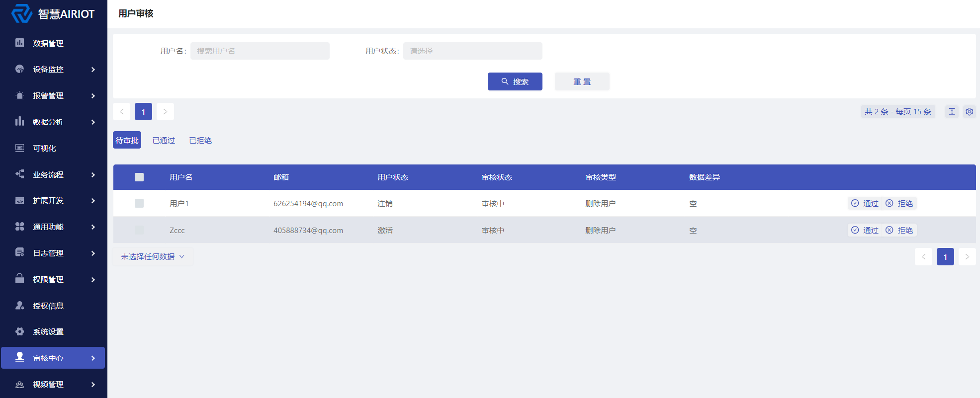The height and width of the screenshot is (398, 980).
Task: Click the 数据分析 bar chart icon
Action: [19, 121]
